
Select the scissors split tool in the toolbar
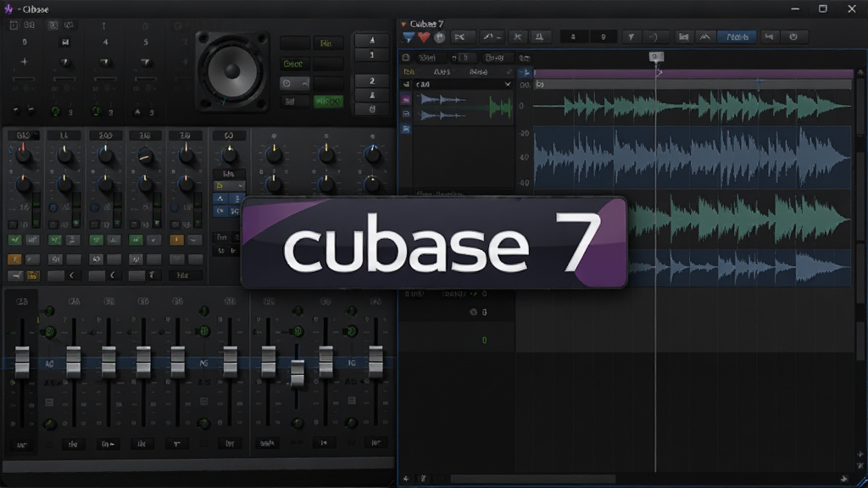[x=518, y=37]
